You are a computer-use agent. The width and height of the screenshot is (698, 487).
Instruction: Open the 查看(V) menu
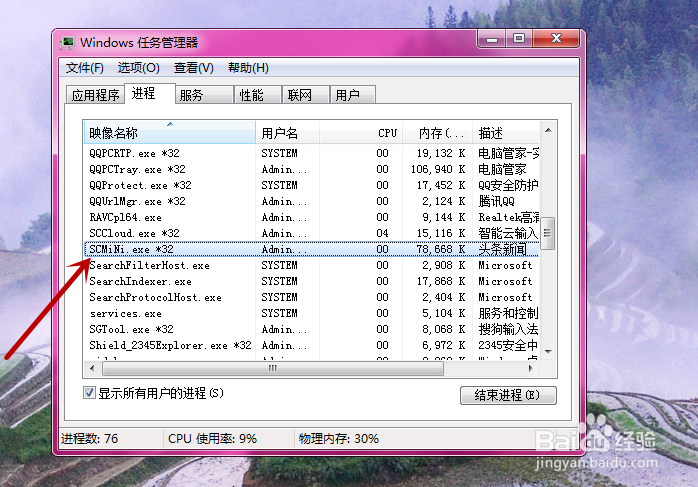tap(194, 68)
